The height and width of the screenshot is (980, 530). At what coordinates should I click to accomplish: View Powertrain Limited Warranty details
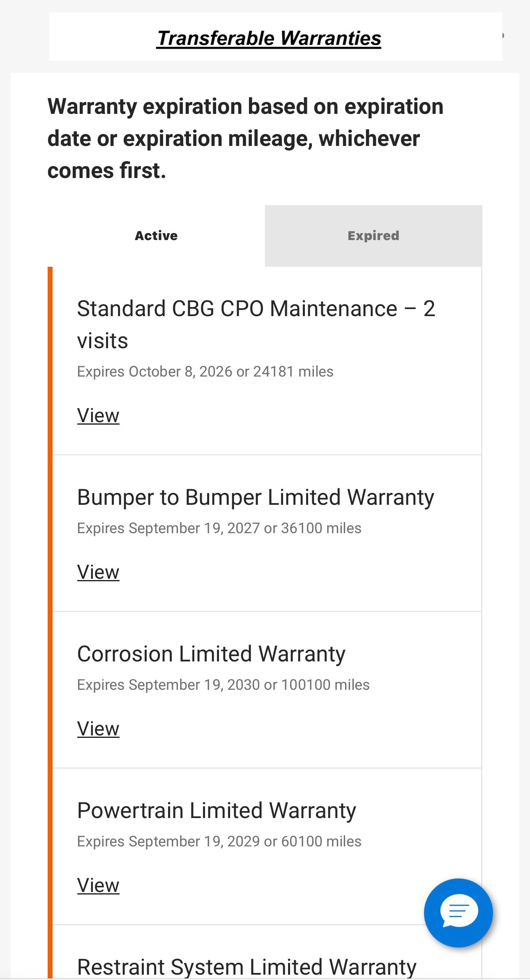[98, 885]
